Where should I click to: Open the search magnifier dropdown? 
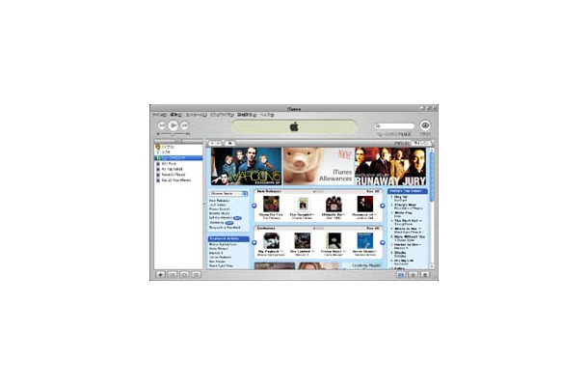378,125
